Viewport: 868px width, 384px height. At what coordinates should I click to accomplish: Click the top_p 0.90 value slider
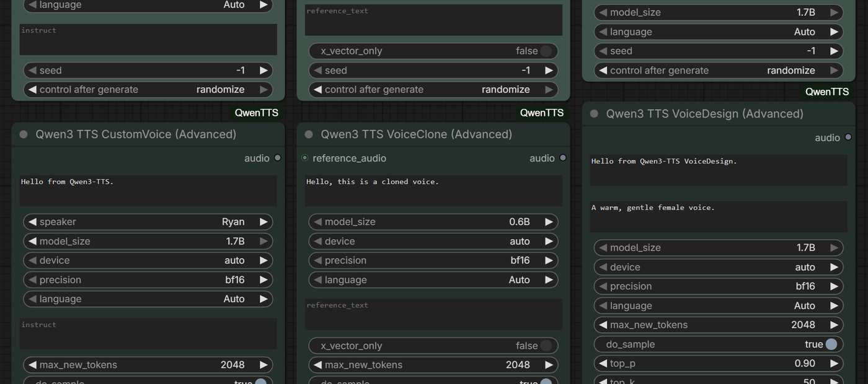[x=718, y=364]
